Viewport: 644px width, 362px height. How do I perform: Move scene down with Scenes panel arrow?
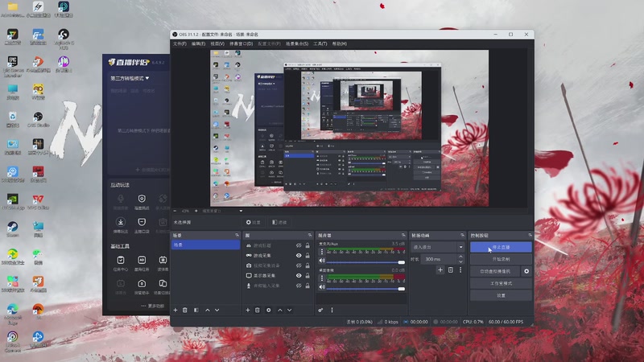(x=217, y=311)
